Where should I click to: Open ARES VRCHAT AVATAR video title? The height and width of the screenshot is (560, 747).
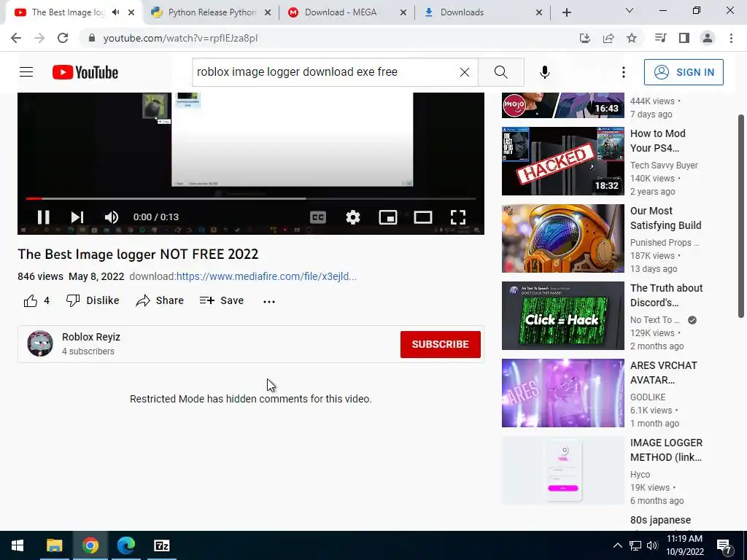664,373
